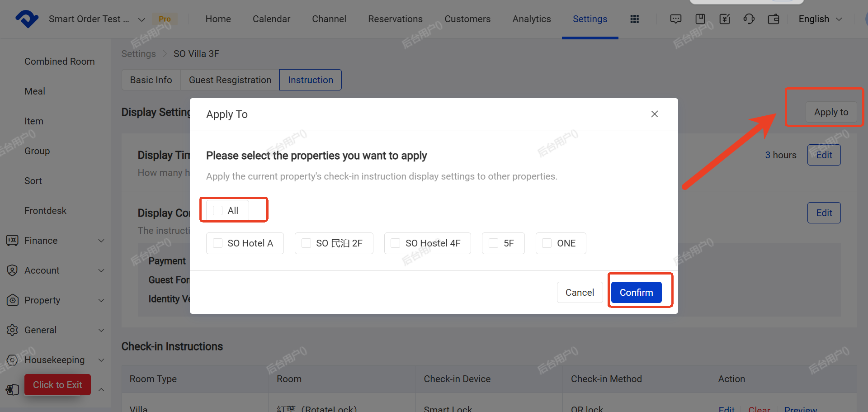The width and height of the screenshot is (868, 412).
Task: Click the Housekeeping sidebar icon
Action: (12, 360)
